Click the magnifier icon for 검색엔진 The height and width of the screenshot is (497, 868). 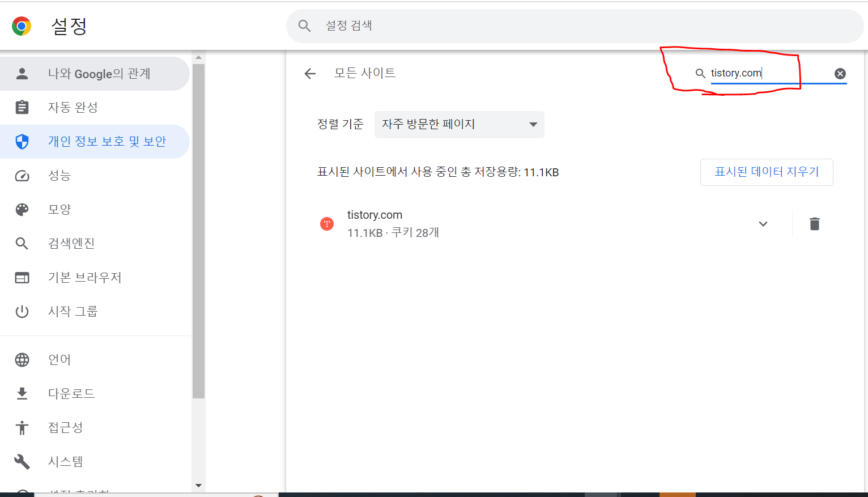[x=22, y=244]
